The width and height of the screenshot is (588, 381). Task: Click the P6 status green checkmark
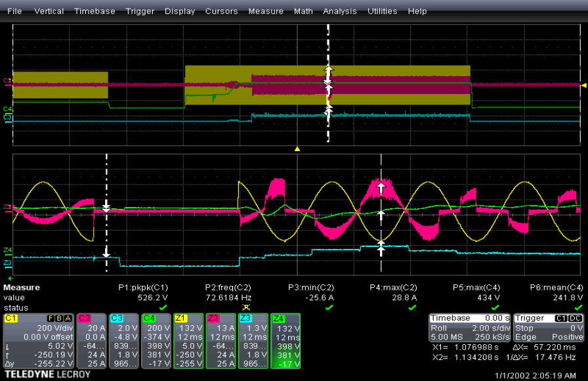pos(579,308)
